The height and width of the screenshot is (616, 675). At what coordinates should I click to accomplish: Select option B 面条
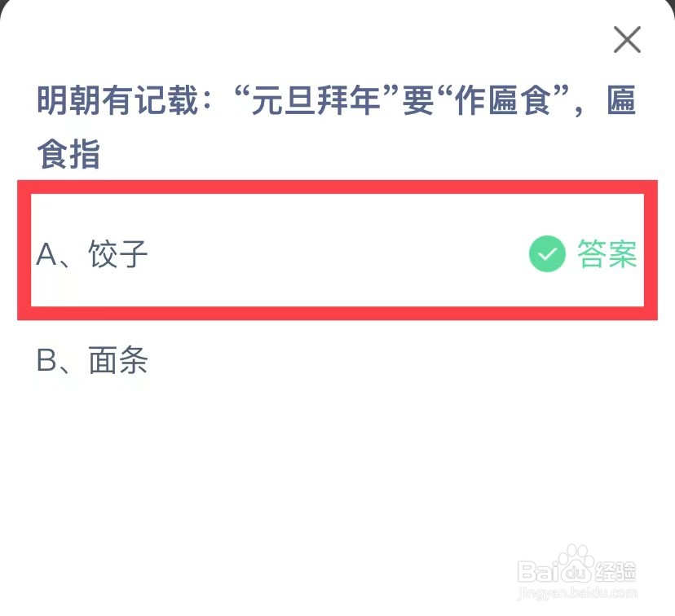click(92, 361)
